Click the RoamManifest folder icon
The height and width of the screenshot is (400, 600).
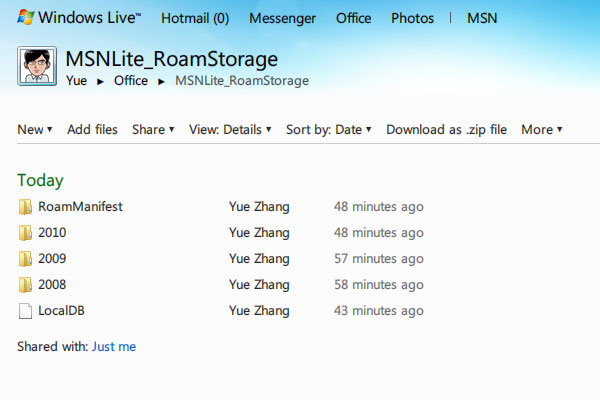click(26, 207)
